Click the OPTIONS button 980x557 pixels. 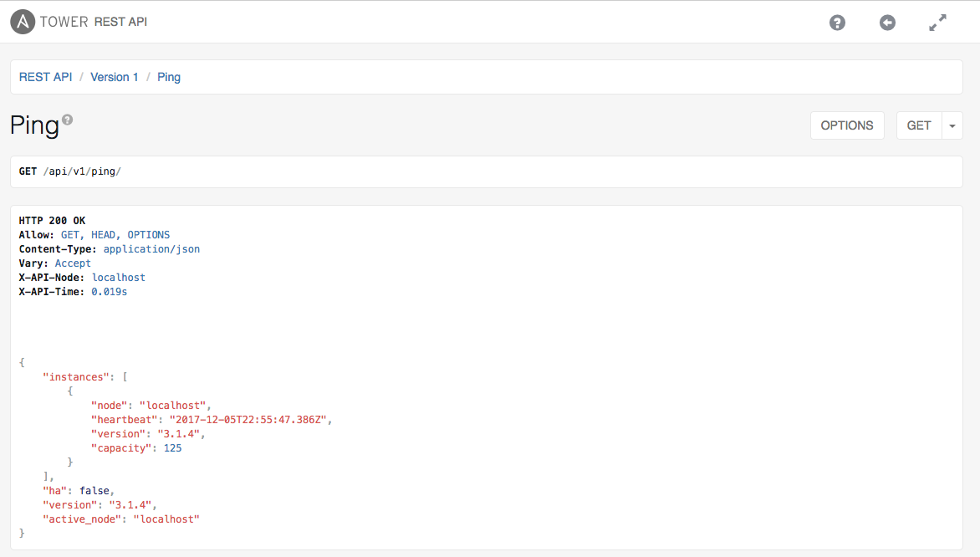(x=847, y=125)
